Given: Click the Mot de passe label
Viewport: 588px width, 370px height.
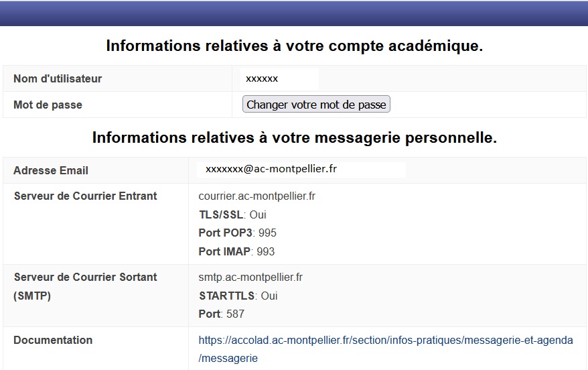Looking at the screenshot, I should [48, 105].
